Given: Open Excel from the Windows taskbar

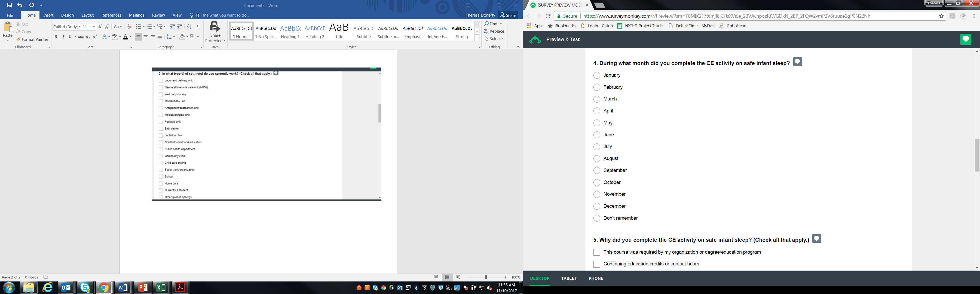Looking at the screenshot, I should pos(161,287).
